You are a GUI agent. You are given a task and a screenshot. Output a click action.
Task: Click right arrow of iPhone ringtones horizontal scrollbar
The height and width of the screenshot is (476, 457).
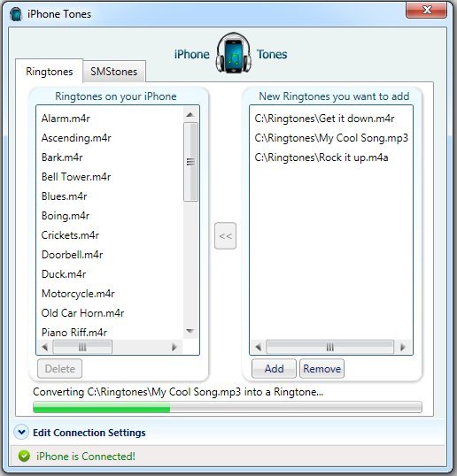pos(174,347)
